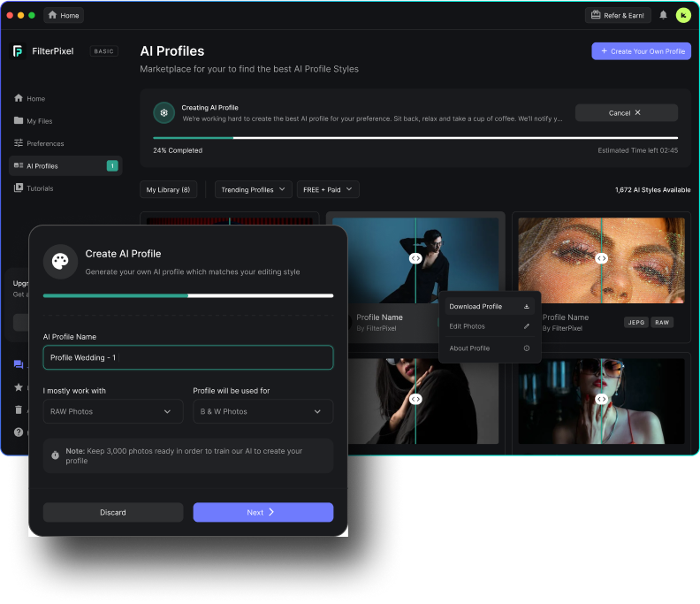
Task: Select the RAW format tag
Action: 662,323
